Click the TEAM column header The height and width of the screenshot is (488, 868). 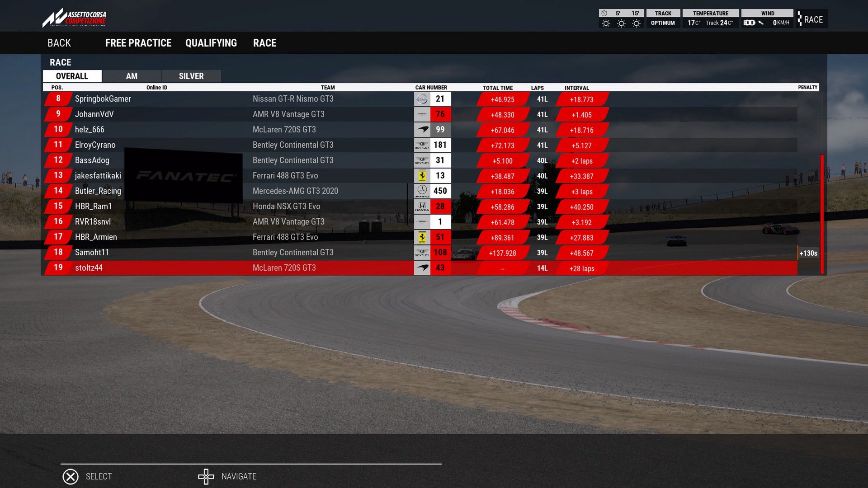pyautogui.click(x=328, y=88)
